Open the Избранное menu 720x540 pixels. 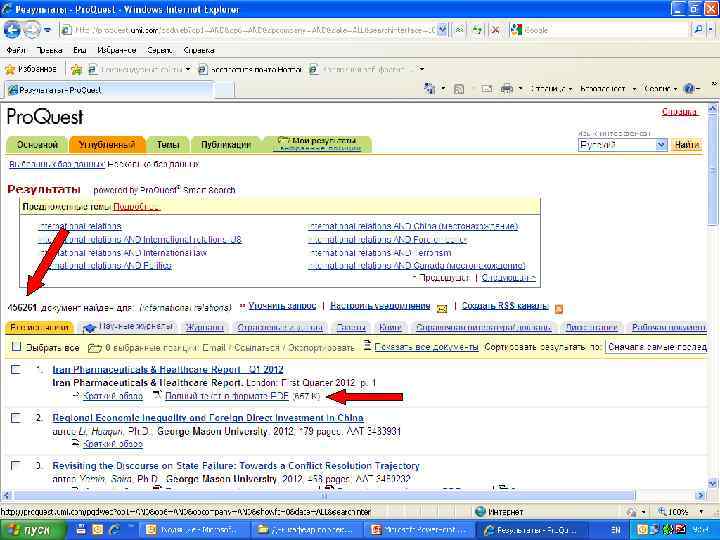click(x=117, y=50)
